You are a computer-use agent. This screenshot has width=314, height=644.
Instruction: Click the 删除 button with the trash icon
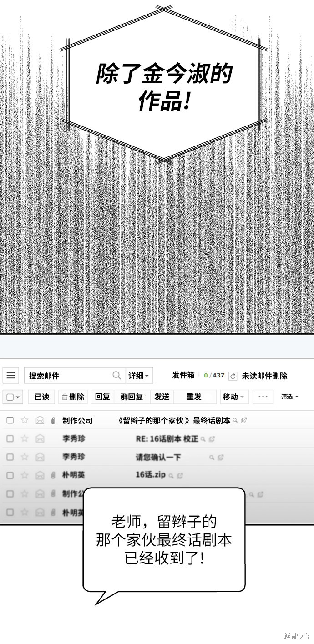[x=73, y=397]
